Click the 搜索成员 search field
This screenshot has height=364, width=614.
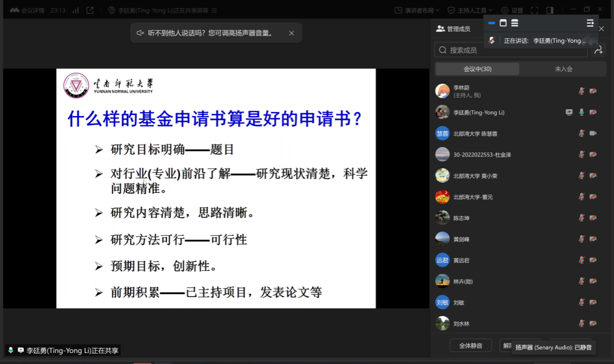click(511, 50)
